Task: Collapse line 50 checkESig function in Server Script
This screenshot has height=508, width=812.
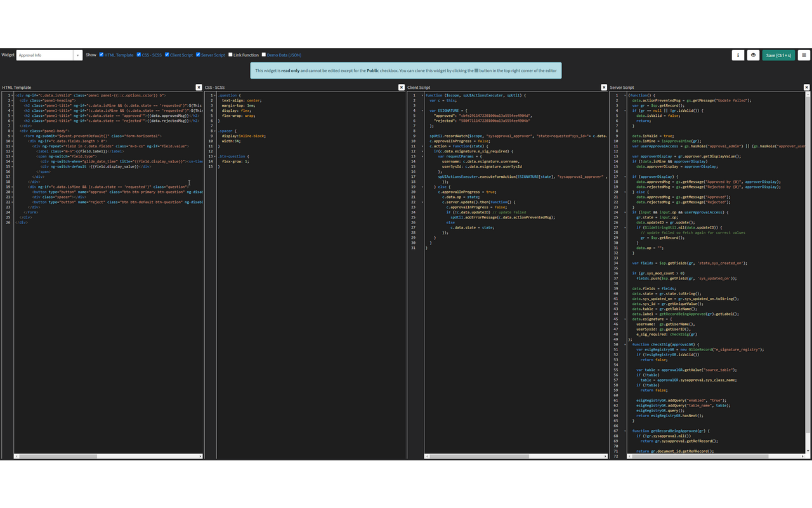Action: [x=624, y=344]
